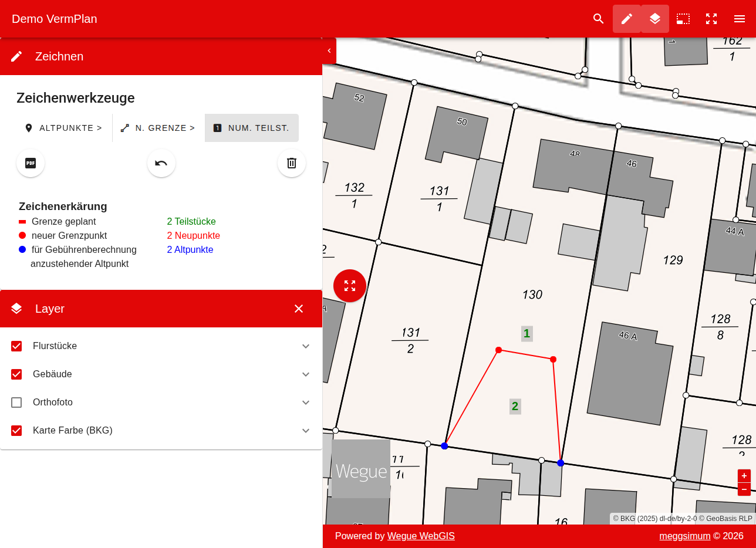The image size is (756, 548).
Task: Undo the last drawing step
Action: click(x=161, y=163)
